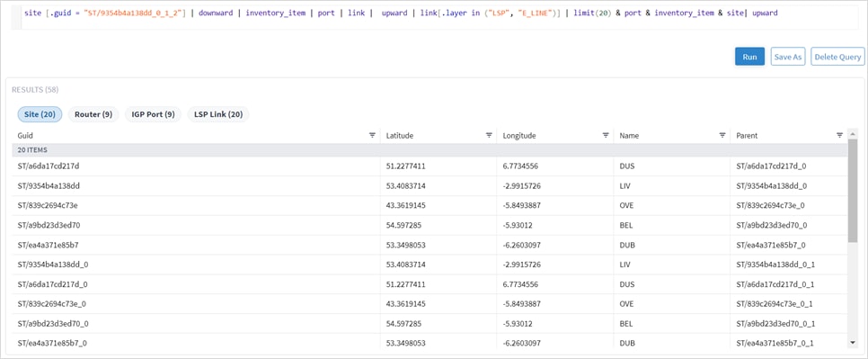The height and width of the screenshot is (359, 868).
Task: Click Parent cell ST/ea4a371e85b7_0_1
Action: (x=775, y=343)
